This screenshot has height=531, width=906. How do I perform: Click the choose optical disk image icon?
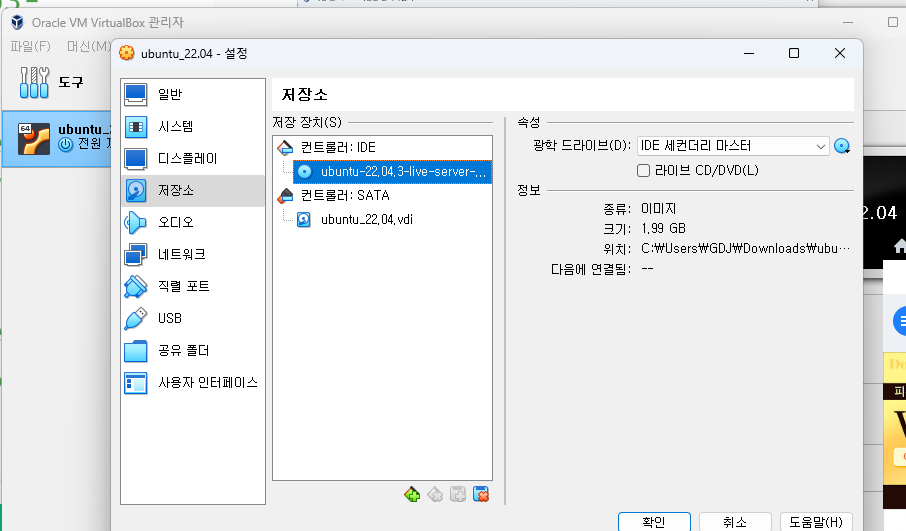tap(842, 146)
